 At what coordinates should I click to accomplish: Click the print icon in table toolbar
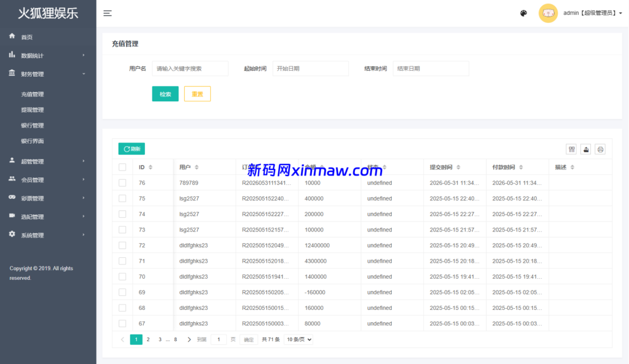pyautogui.click(x=600, y=150)
